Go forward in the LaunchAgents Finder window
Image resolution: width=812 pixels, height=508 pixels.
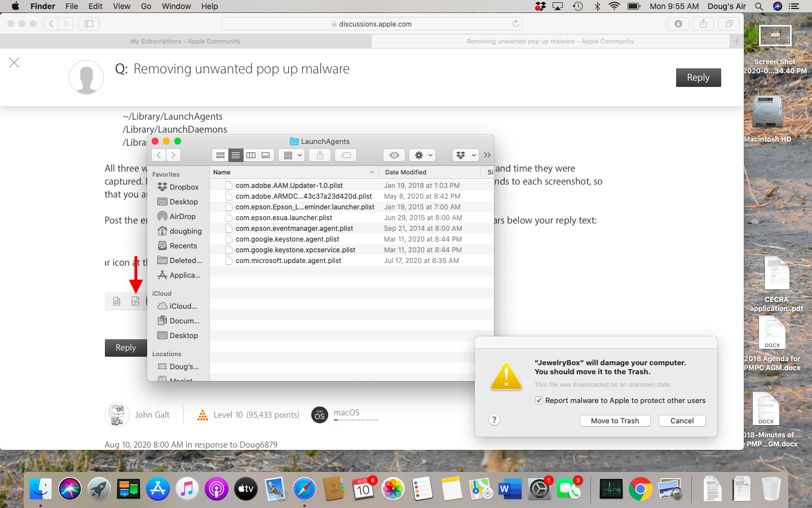[174, 155]
